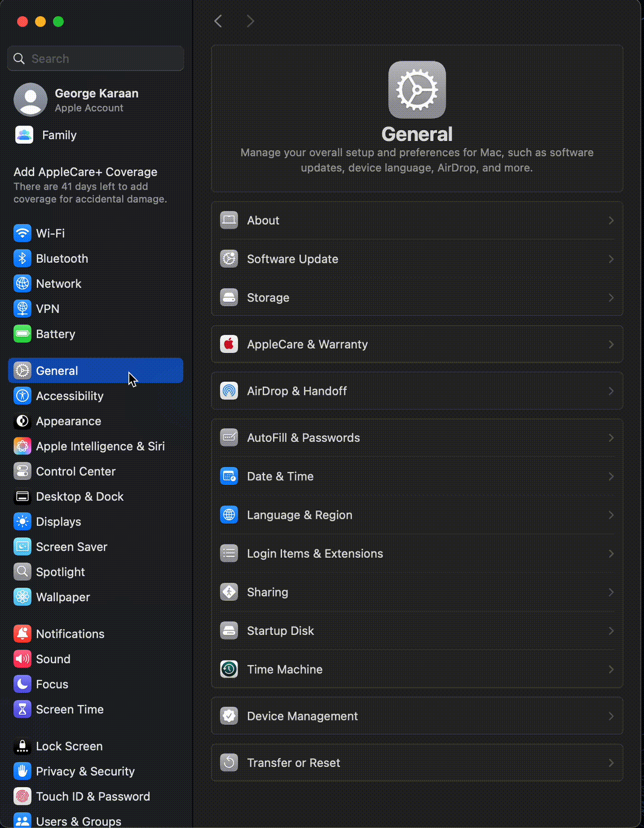Click the Device Management checkmark icon

click(229, 716)
